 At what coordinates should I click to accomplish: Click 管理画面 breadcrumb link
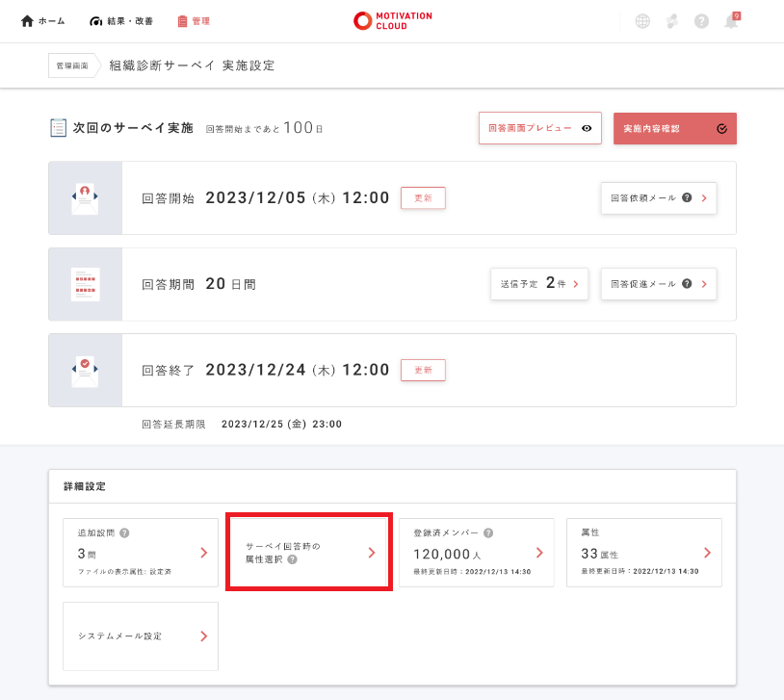(x=72, y=65)
